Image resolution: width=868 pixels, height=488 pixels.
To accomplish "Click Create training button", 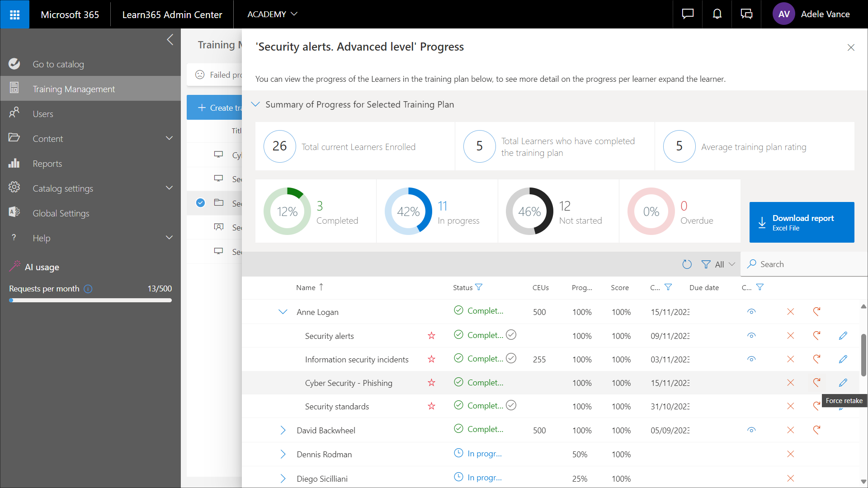I will point(215,108).
